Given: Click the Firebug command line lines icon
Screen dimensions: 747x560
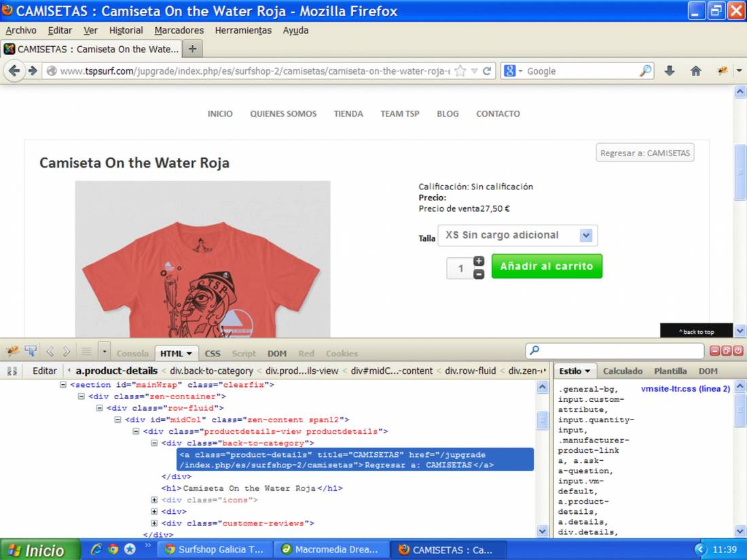Looking at the screenshot, I should point(86,352).
